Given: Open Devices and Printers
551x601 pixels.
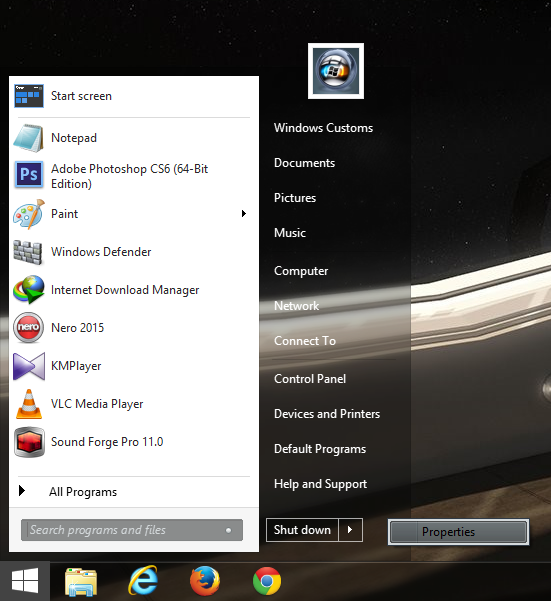Looking at the screenshot, I should coord(327,414).
